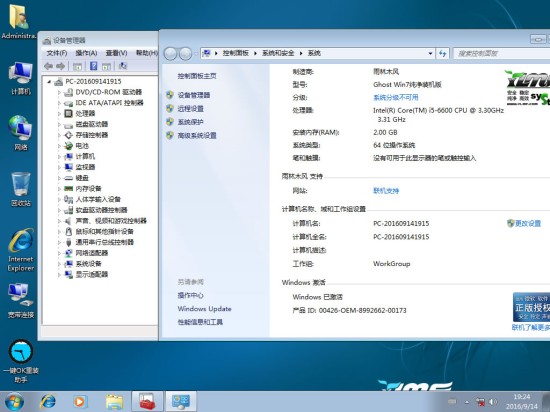Screen dimensions: 550x412
Task: Open the 操作(A) menu
Action: pos(86,53)
